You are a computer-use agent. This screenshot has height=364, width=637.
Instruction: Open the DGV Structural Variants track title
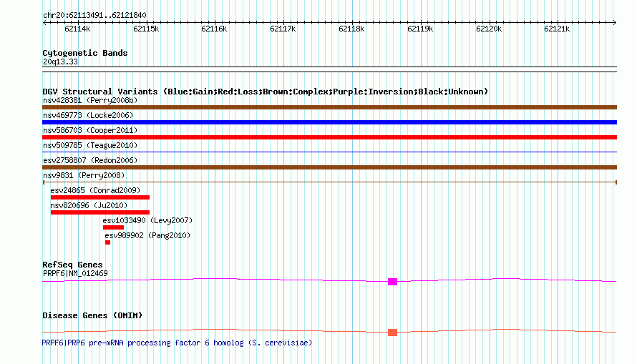(266, 92)
